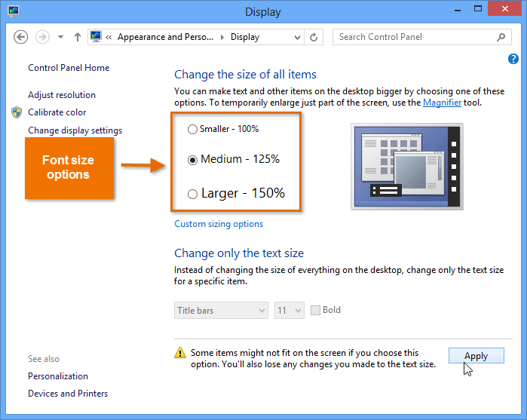Click the Forward navigation arrow
The height and width of the screenshot is (420, 527).
point(43,37)
